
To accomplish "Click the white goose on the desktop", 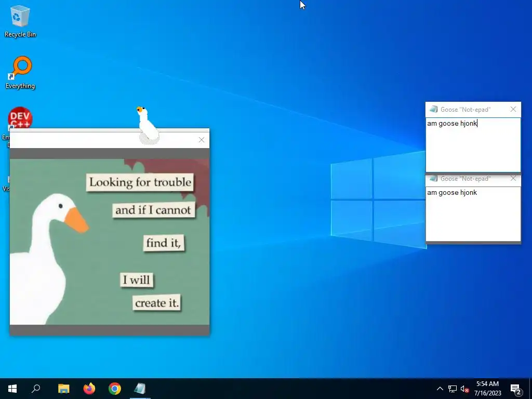I will pyautogui.click(x=148, y=125).
